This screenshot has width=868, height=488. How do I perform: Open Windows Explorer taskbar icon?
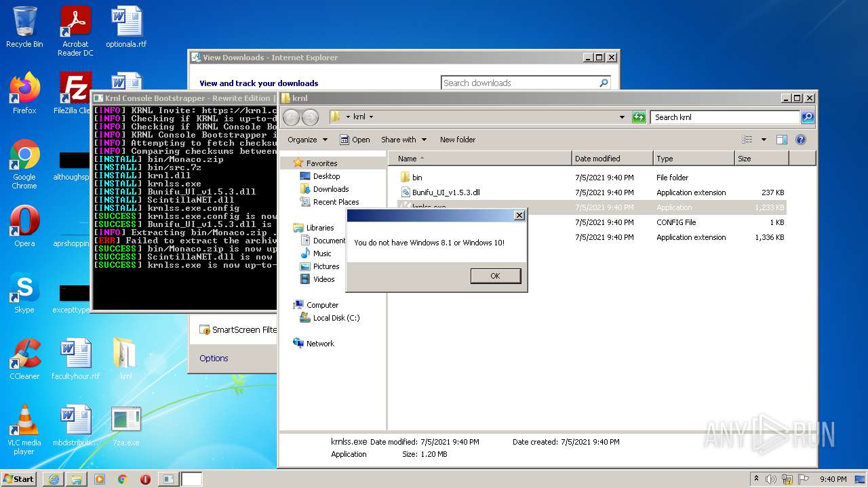coord(77,479)
